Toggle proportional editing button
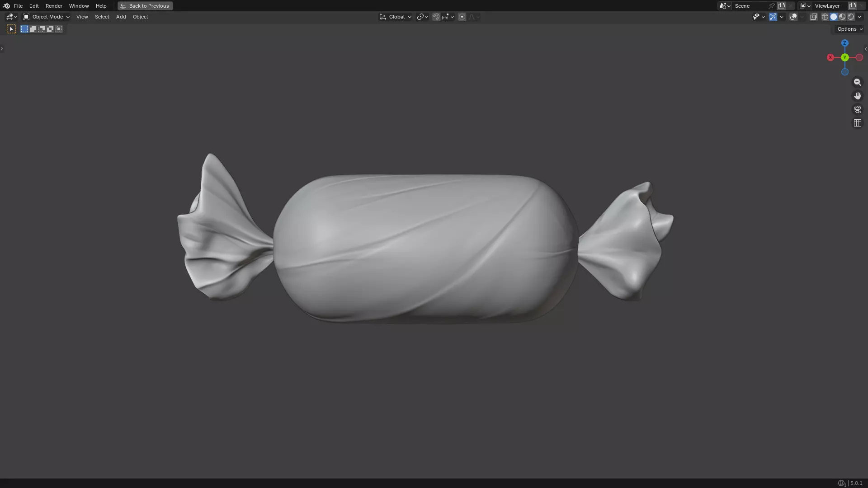 click(462, 17)
